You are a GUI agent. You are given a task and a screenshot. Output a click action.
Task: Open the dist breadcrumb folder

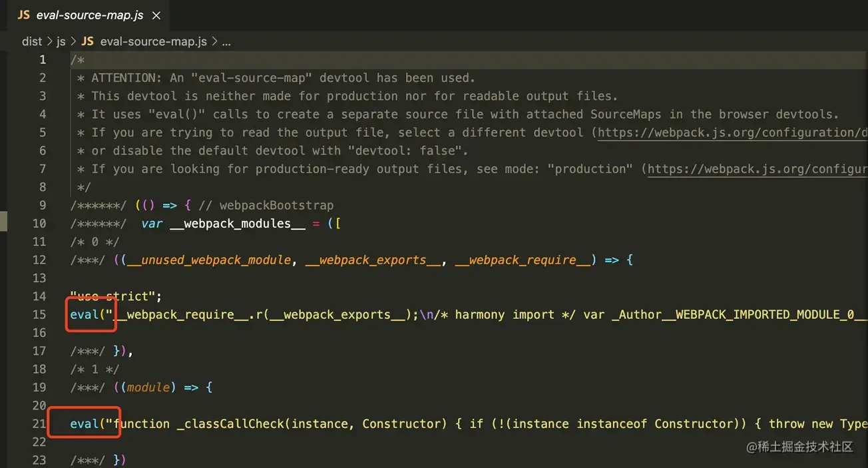(x=32, y=41)
